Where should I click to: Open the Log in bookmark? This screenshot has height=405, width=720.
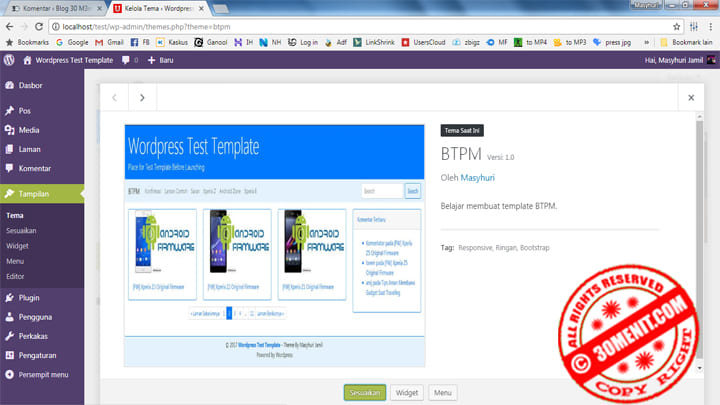click(303, 42)
